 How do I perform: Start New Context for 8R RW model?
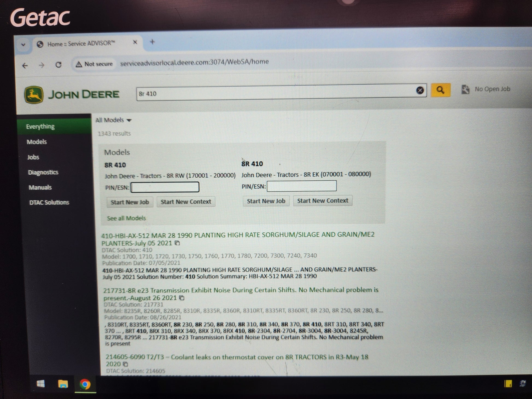[x=186, y=202]
